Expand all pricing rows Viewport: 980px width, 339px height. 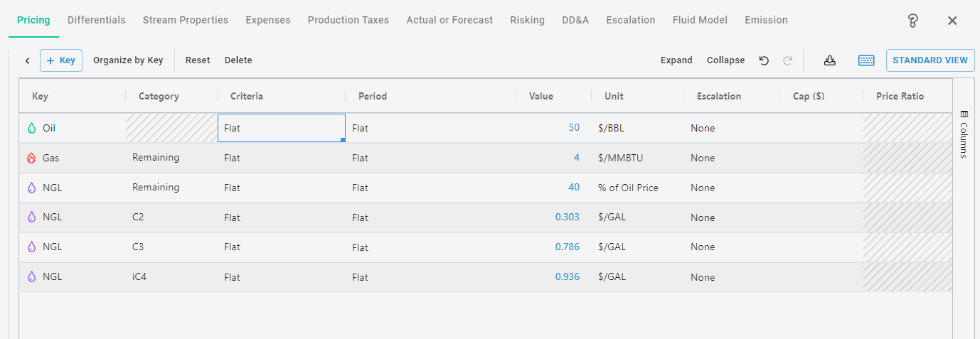[676, 60]
